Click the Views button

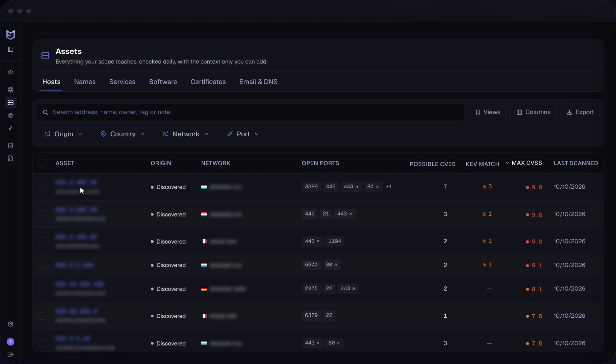pyautogui.click(x=488, y=113)
